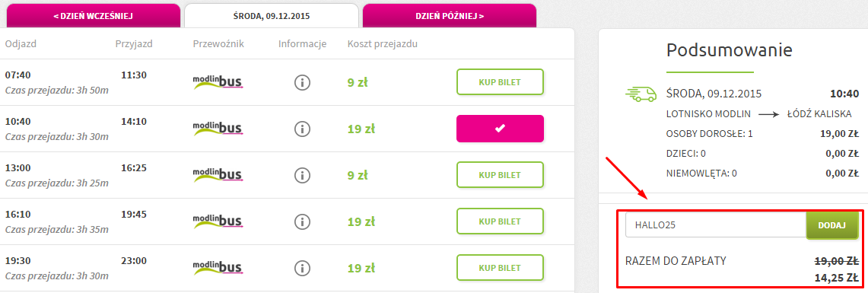Buy ticket for 19:30 departure

click(500, 268)
